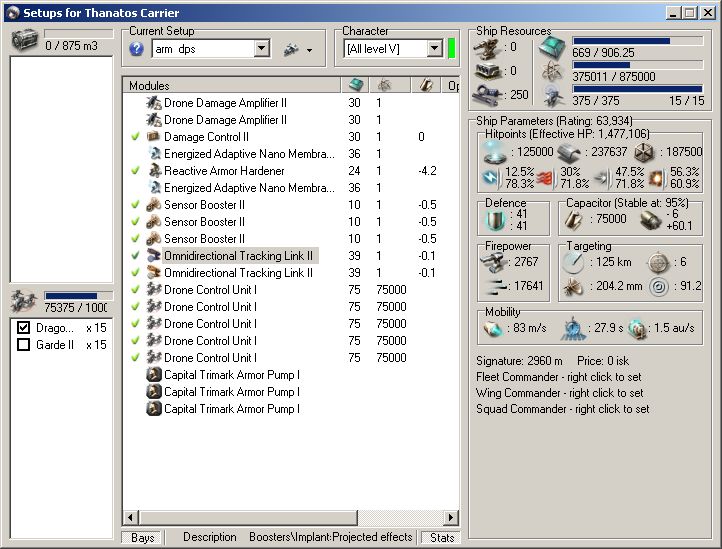Select the first Capital Trimark Armor Pump I row
This screenshot has height=549, width=722.
click(291, 374)
